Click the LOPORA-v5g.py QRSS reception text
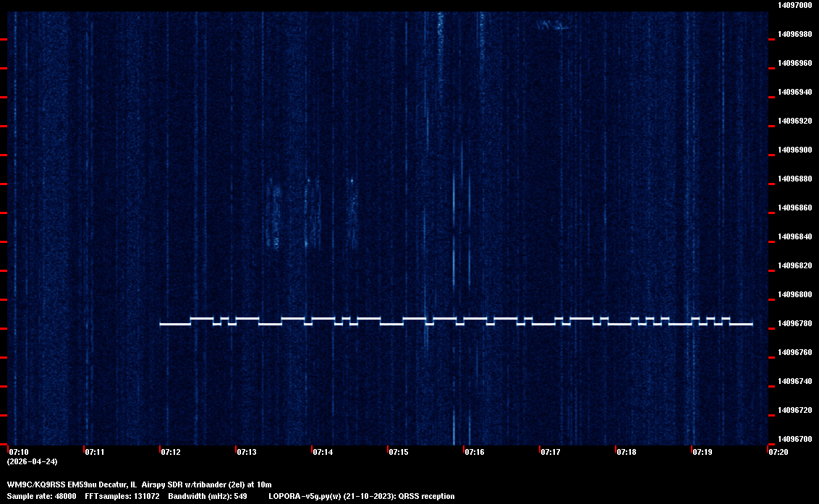This screenshot has height=504, width=819. [361, 496]
